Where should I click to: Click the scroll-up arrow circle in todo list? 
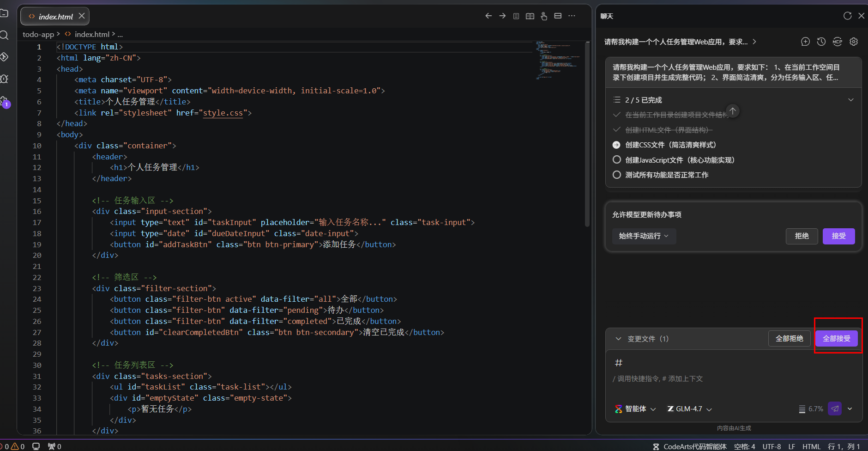(733, 111)
